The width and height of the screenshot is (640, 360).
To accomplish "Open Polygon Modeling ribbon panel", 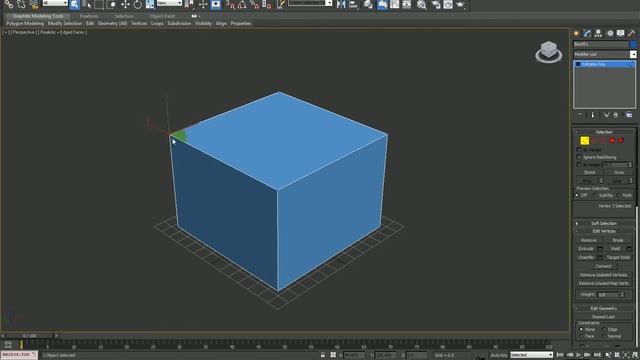I will point(25,24).
